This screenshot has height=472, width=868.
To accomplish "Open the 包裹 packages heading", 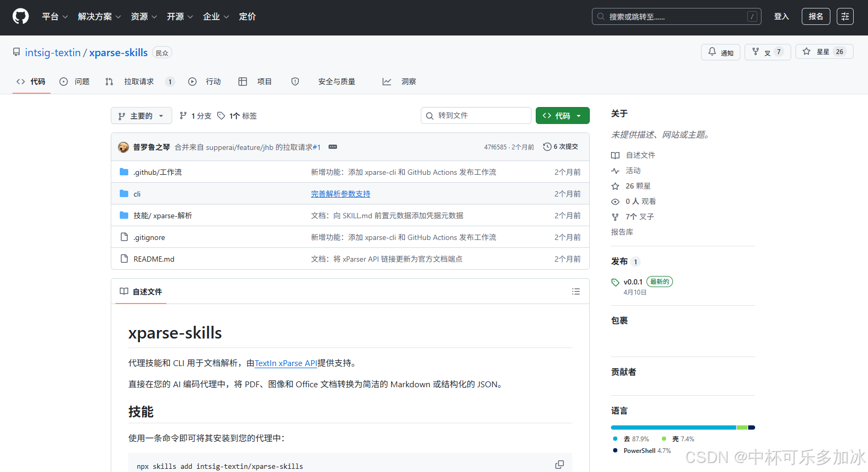I will tap(619, 320).
